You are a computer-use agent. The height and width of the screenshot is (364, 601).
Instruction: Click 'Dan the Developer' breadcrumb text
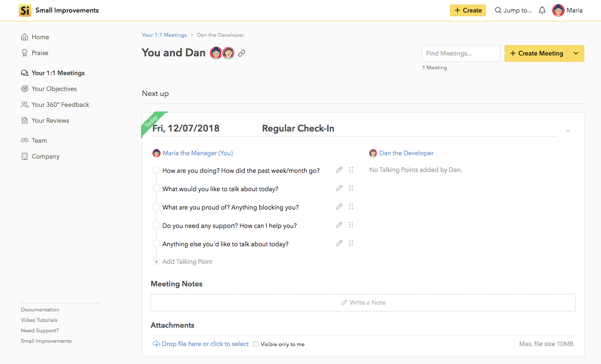click(x=220, y=35)
